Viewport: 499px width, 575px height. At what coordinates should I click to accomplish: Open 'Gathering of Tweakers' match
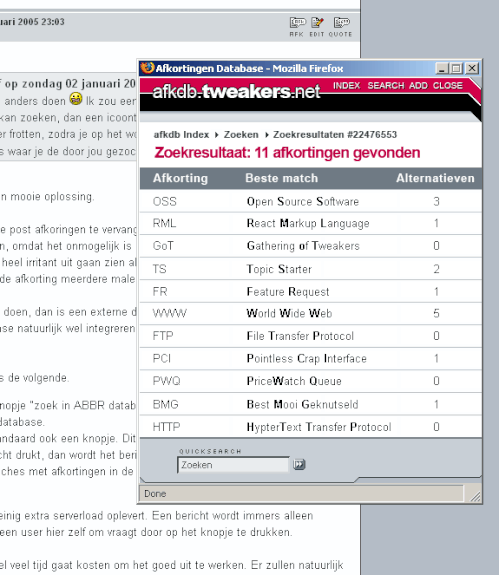[x=303, y=246]
